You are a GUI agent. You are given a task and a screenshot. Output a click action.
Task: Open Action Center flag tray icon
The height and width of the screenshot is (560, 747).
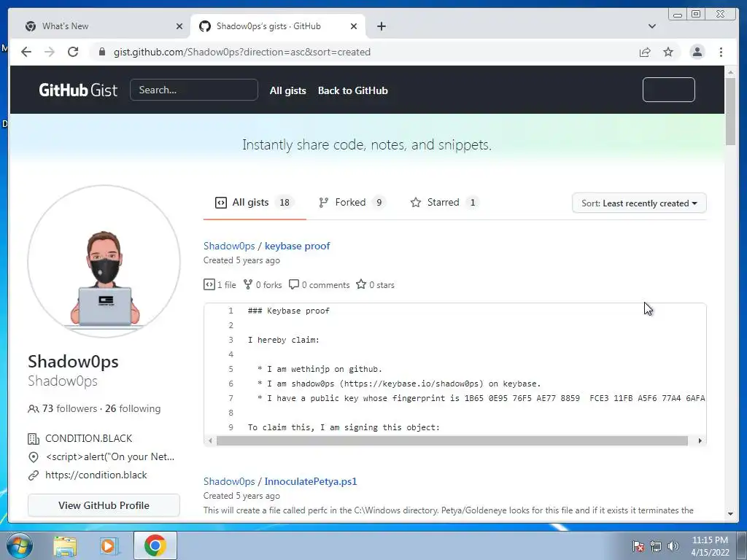pos(638,546)
